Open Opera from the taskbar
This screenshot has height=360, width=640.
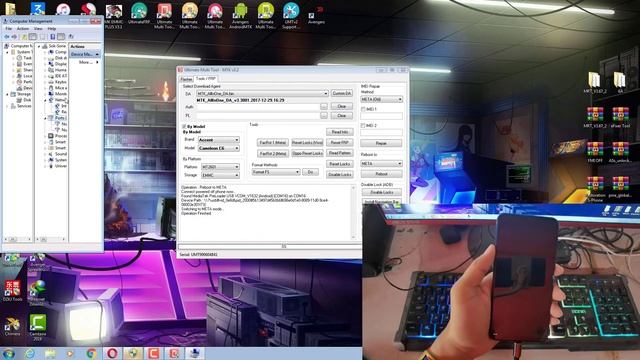point(112,353)
